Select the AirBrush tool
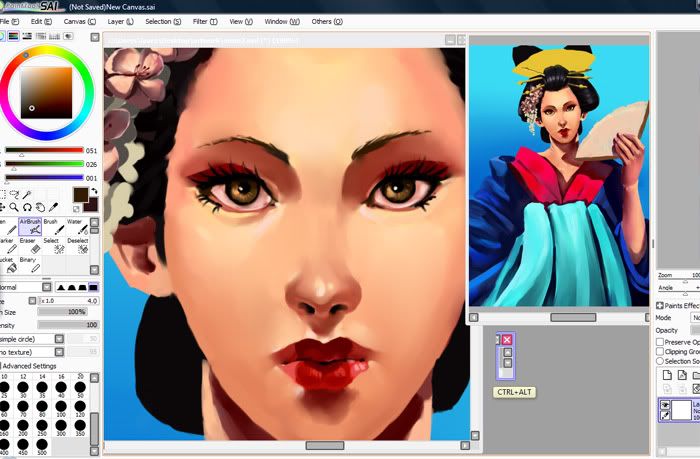Screen dimensions: 700x459 pyautogui.click(x=30, y=226)
